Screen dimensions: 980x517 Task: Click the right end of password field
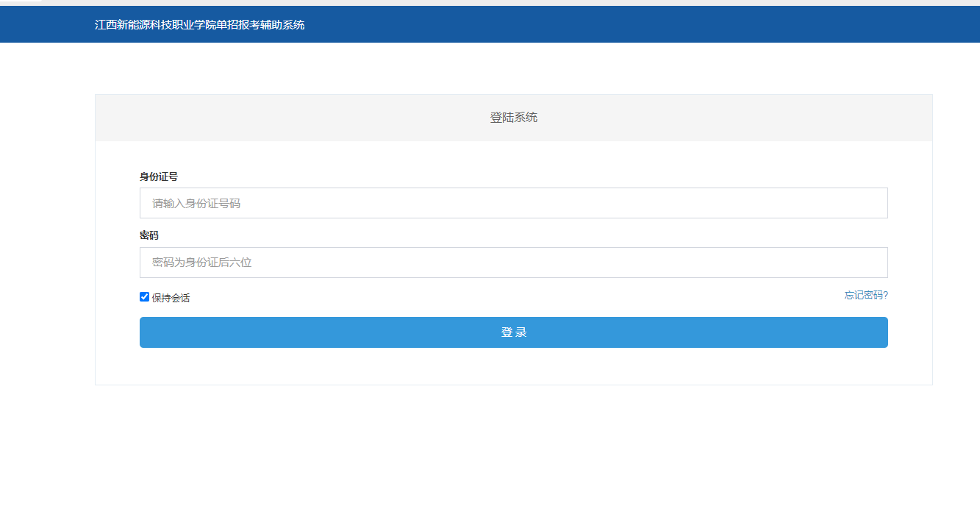tap(875, 263)
